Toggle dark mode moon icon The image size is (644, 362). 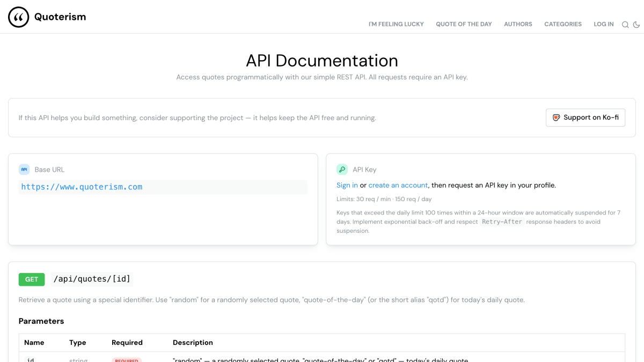[636, 25]
